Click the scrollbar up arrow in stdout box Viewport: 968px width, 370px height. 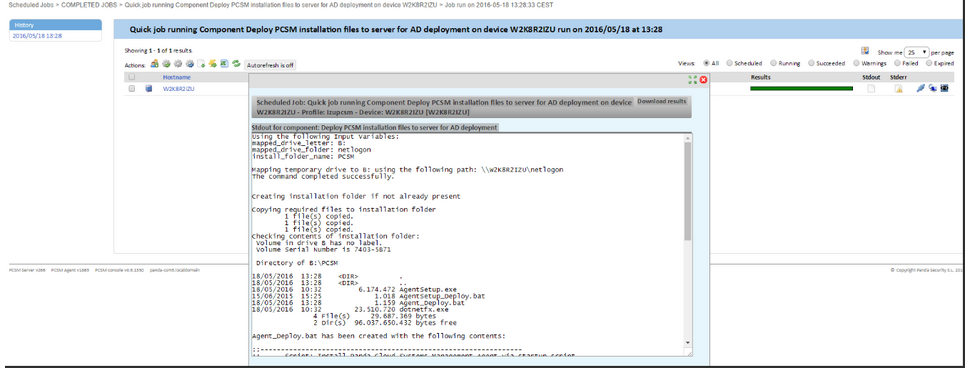[688, 137]
